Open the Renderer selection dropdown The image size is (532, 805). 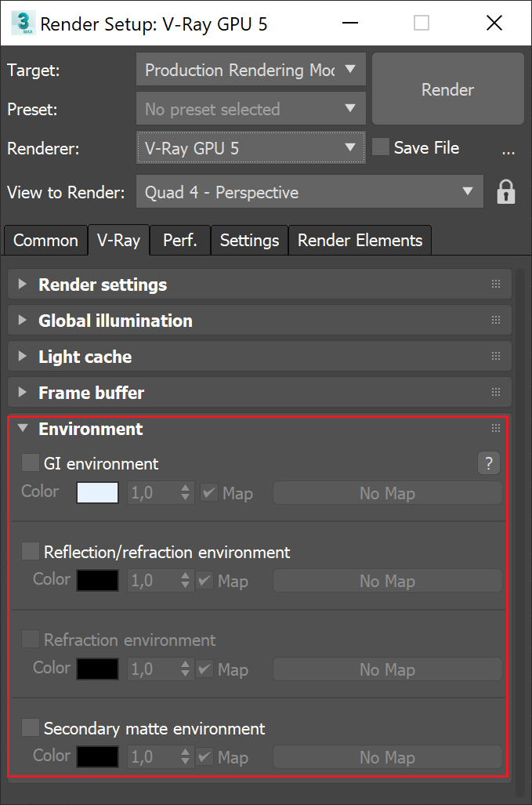[x=350, y=148]
